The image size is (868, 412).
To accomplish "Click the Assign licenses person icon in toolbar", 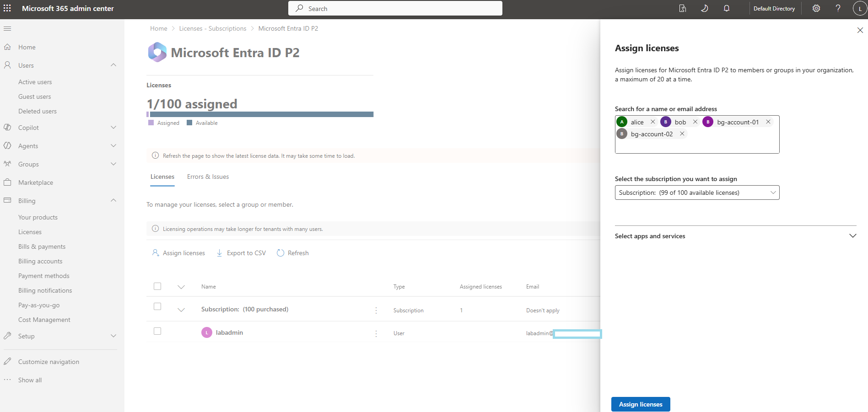I will pyautogui.click(x=156, y=253).
